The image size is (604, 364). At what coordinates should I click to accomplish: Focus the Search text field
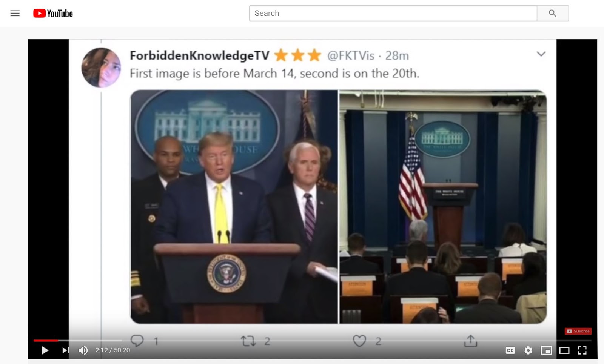coord(393,13)
